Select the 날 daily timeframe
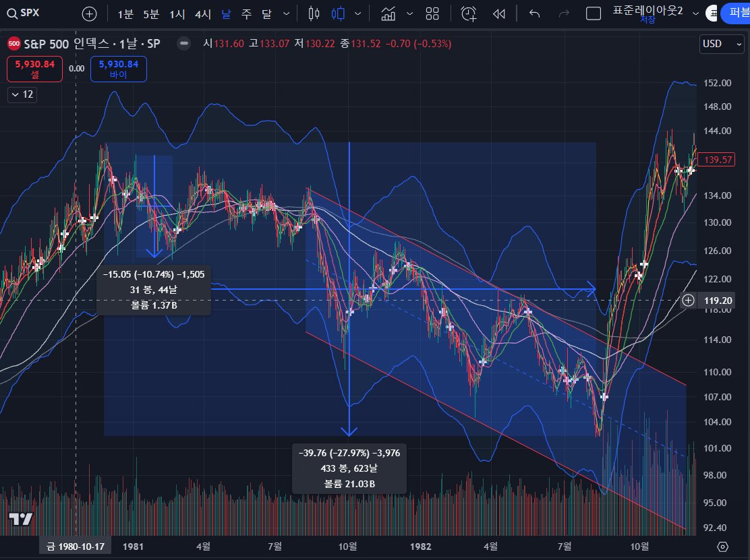The height and width of the screenshot is (560, 750). tap(226, 14)
